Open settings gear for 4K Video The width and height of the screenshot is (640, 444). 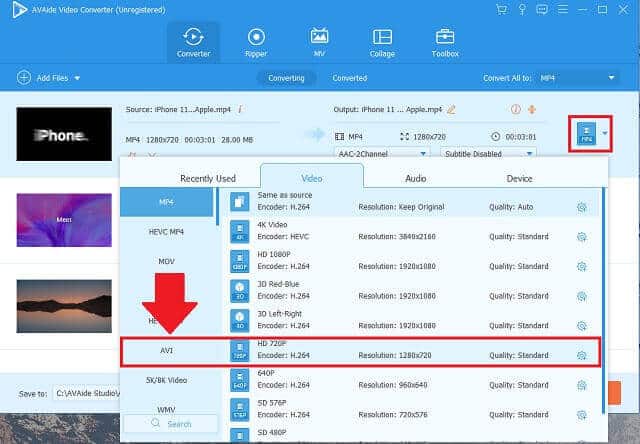coord(582,237)
